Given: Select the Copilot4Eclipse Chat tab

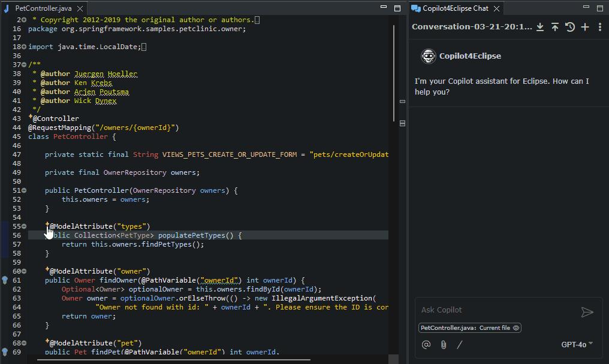Looking at the screenshot, I should [x=454, y=8].
